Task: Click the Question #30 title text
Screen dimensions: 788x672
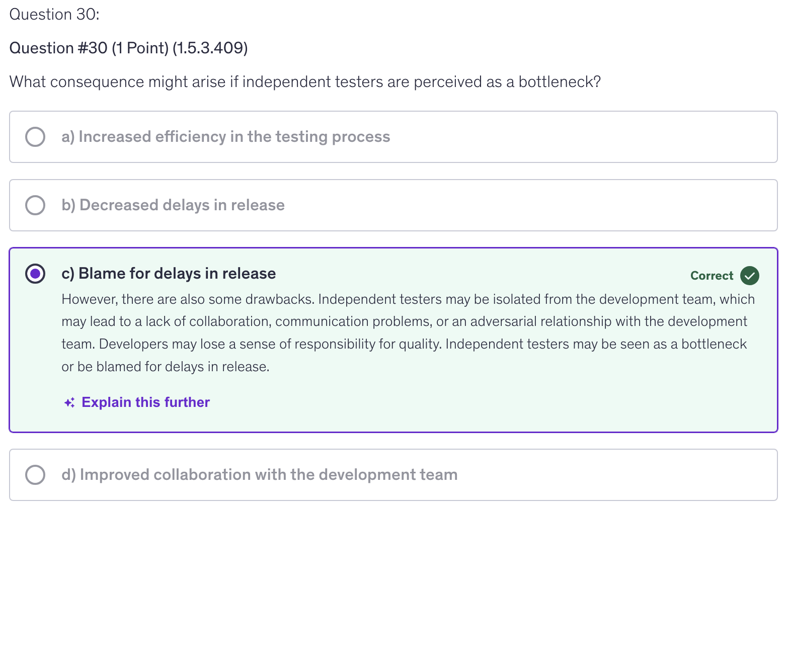Action: pyautogui.click(x=58, y=48)
